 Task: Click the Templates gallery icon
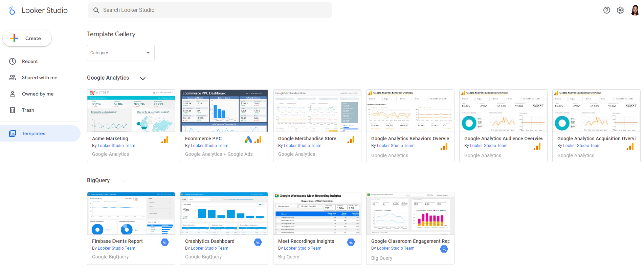click(13, 133)
